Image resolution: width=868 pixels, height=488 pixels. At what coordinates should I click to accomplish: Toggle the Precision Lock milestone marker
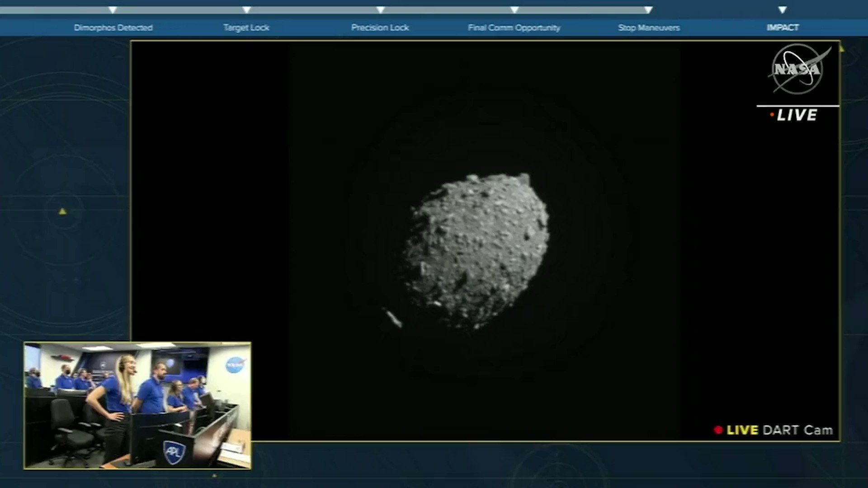coord(381,9)
